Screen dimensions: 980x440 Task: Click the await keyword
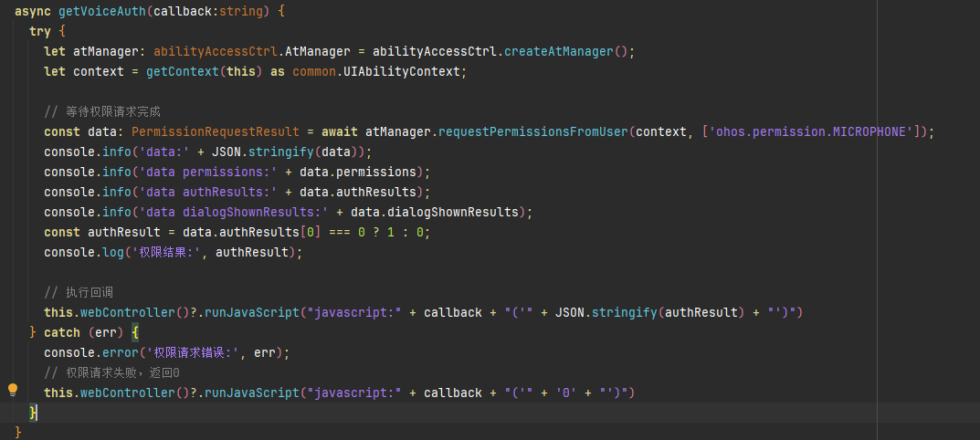[x=340, y=131]
